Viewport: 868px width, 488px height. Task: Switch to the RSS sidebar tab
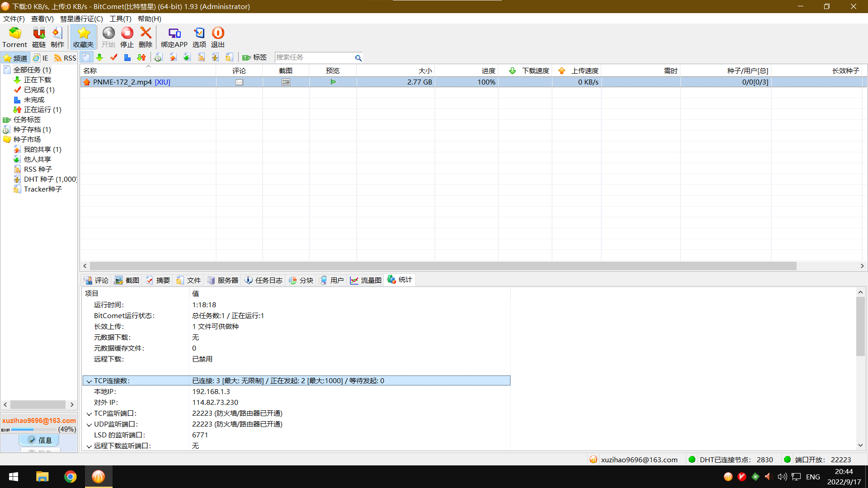pos(65,58)
